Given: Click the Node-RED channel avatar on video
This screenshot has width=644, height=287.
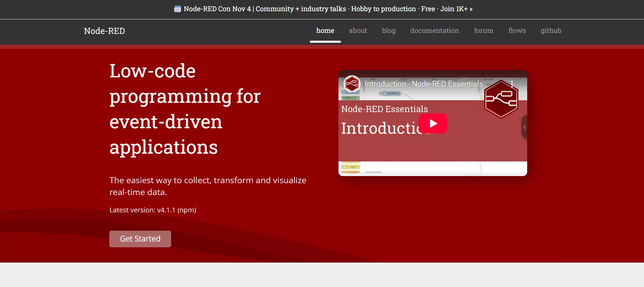Looking at the screenshot, I should 352,84.
